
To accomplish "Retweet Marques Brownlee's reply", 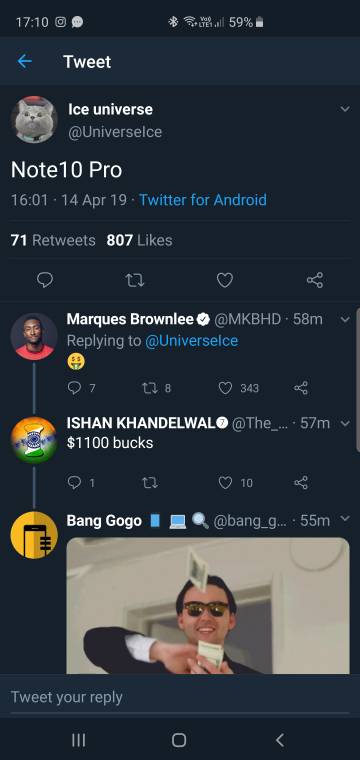I will coord(155,388).
